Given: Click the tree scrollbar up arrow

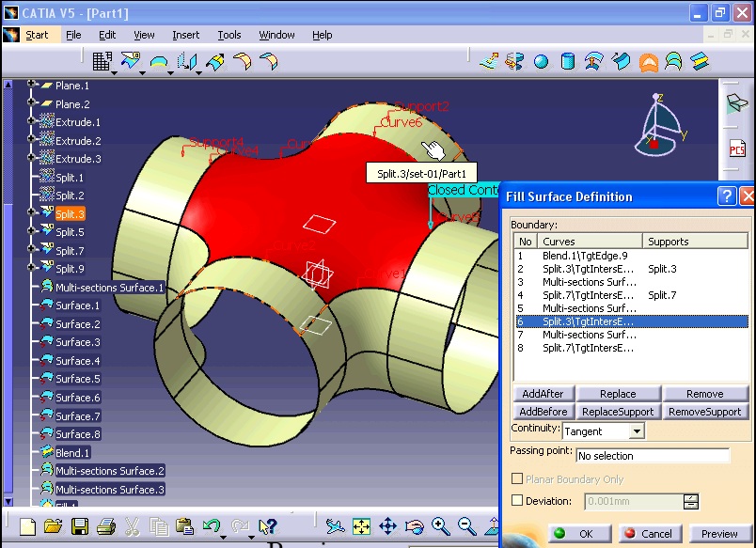Looking at the screenshot, I should pos(8,85).
